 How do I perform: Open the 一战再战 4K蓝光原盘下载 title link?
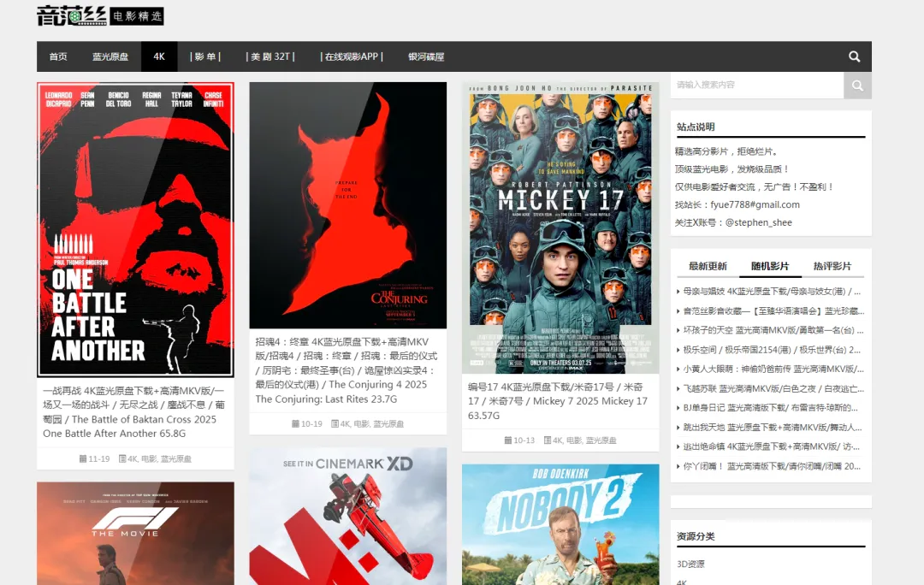pos(134,411)
